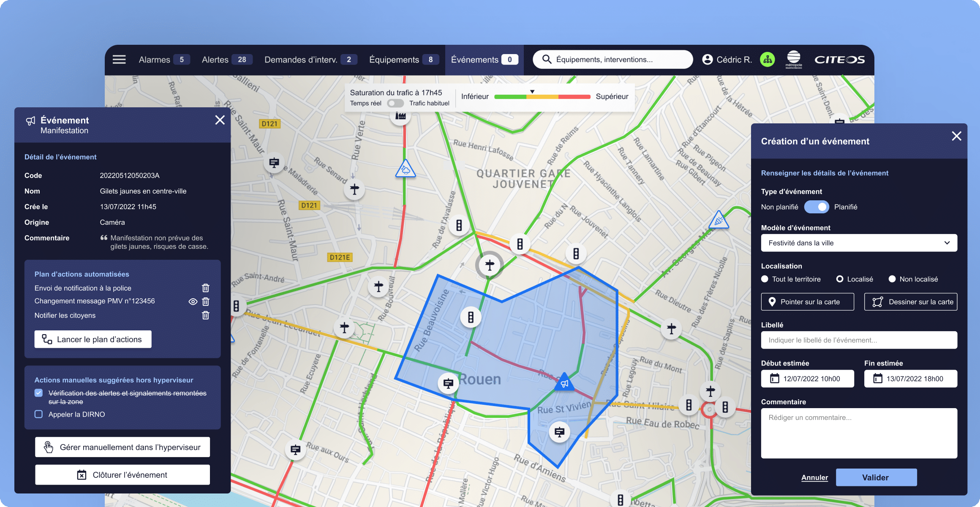
Task: Click Pointer sur la carte
Action: point(807,302)
